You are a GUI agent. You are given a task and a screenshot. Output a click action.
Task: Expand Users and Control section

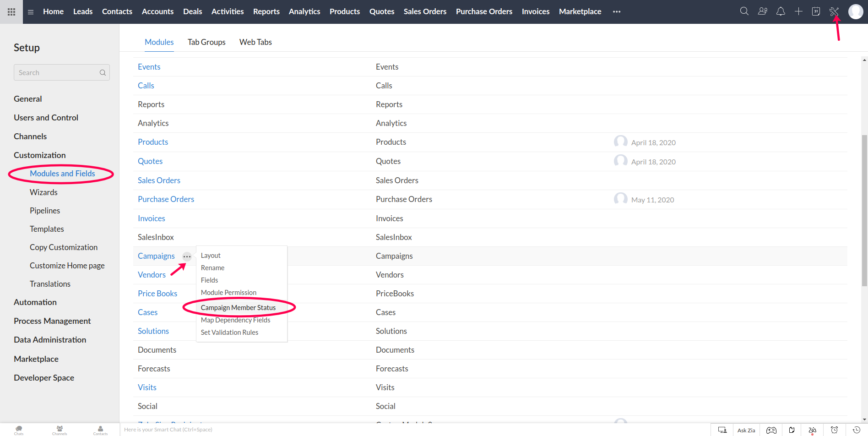click(46, 118)
